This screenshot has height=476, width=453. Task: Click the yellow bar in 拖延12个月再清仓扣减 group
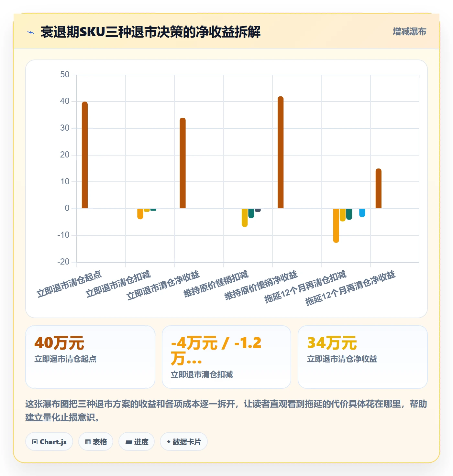coord(343,215)
